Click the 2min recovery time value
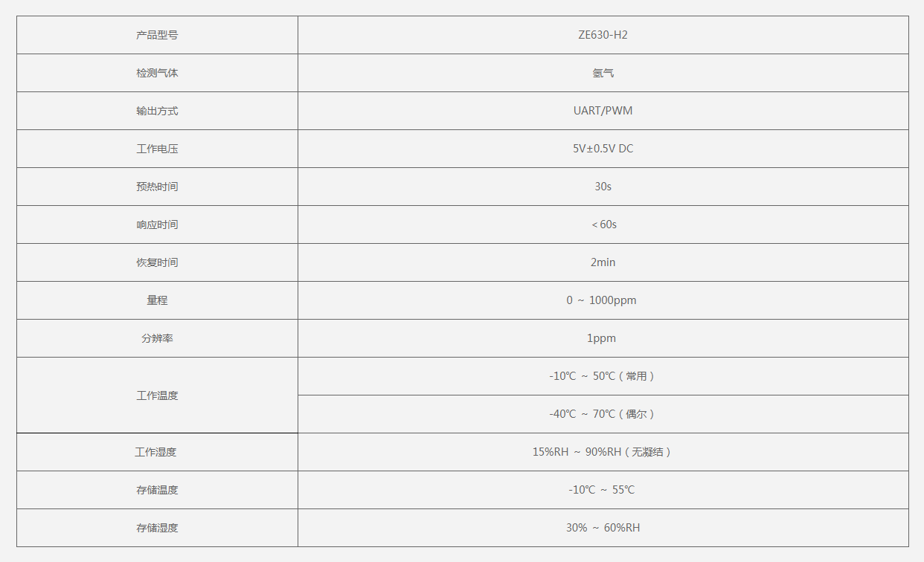The image size is (924, 562). (x=603, y=262)
